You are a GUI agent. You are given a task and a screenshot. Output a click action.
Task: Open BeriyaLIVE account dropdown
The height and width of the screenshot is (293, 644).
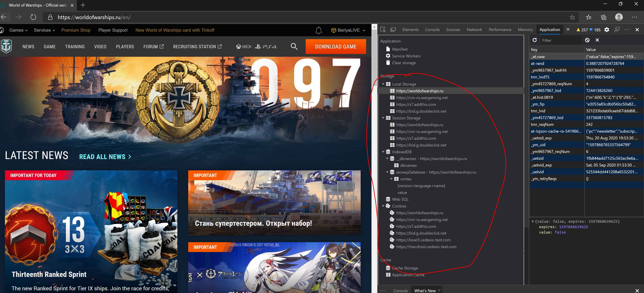tap(348, 30)
